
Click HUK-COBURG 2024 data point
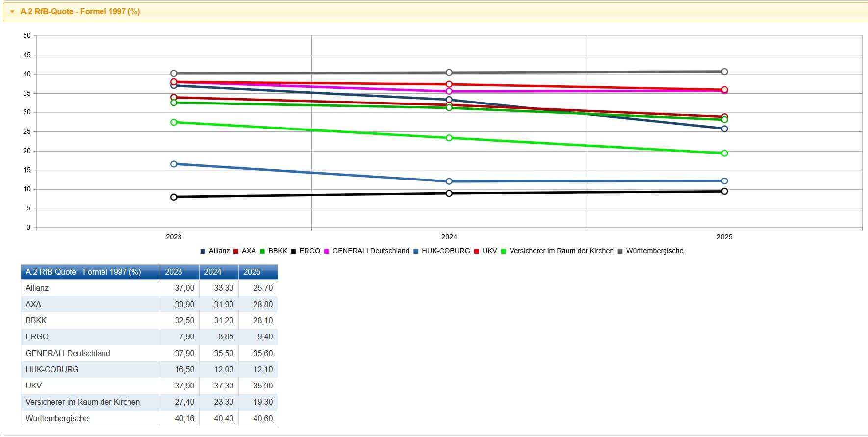[x=449, y=181]
